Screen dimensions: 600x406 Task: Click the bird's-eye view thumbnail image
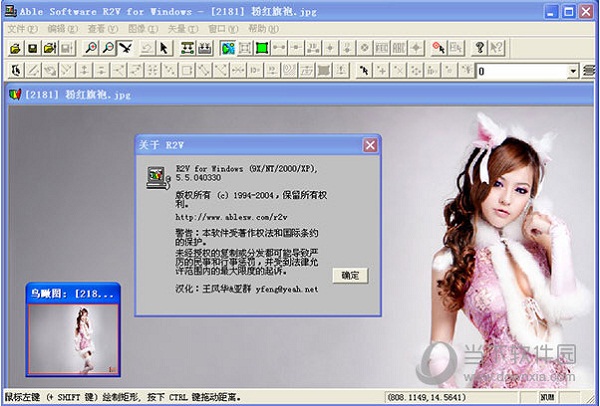(x=73, y=339)
